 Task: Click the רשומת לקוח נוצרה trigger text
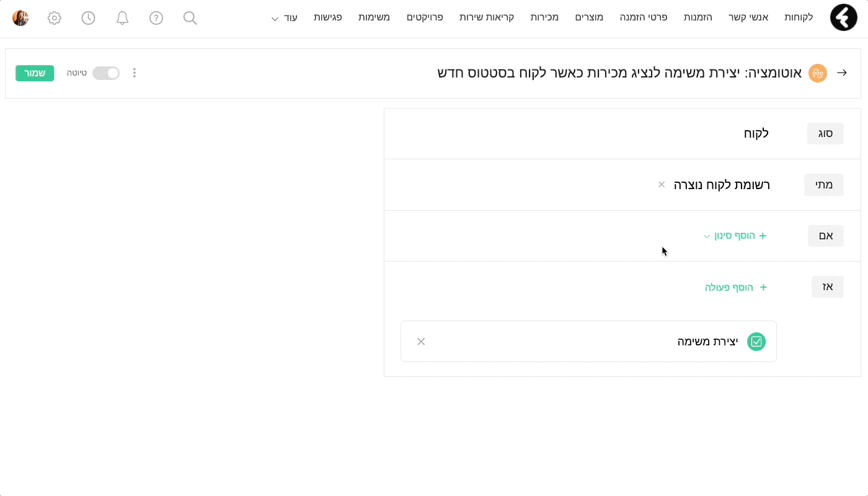click(722, 184)
